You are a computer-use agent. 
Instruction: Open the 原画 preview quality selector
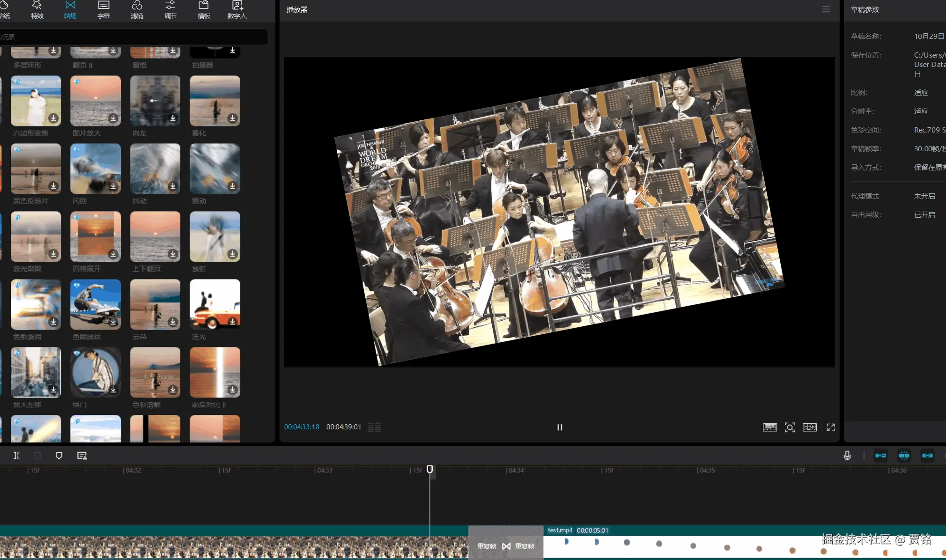770,427
